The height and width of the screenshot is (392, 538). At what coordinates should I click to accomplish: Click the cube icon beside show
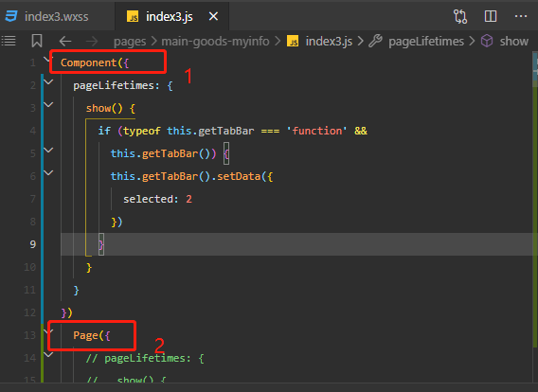487,41
